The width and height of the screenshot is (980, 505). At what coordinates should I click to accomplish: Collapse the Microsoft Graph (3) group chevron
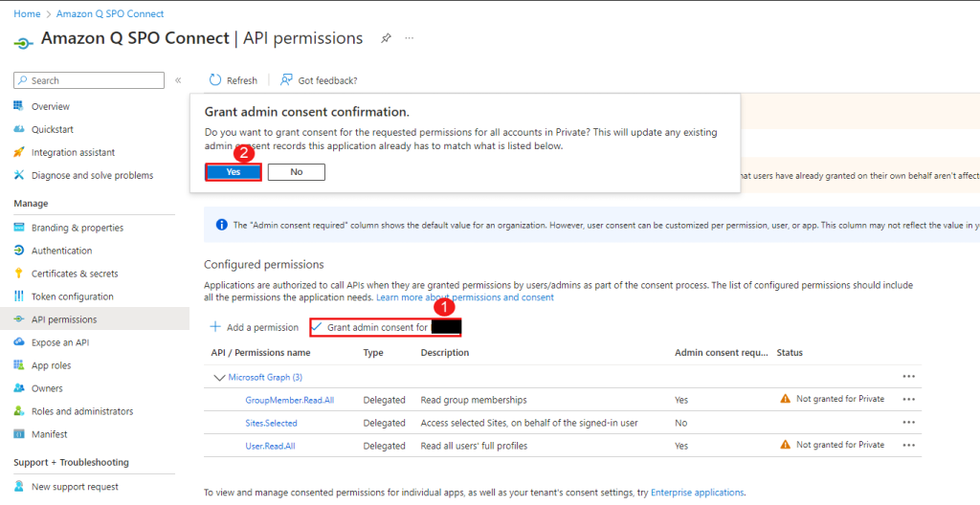click(219, 378)
